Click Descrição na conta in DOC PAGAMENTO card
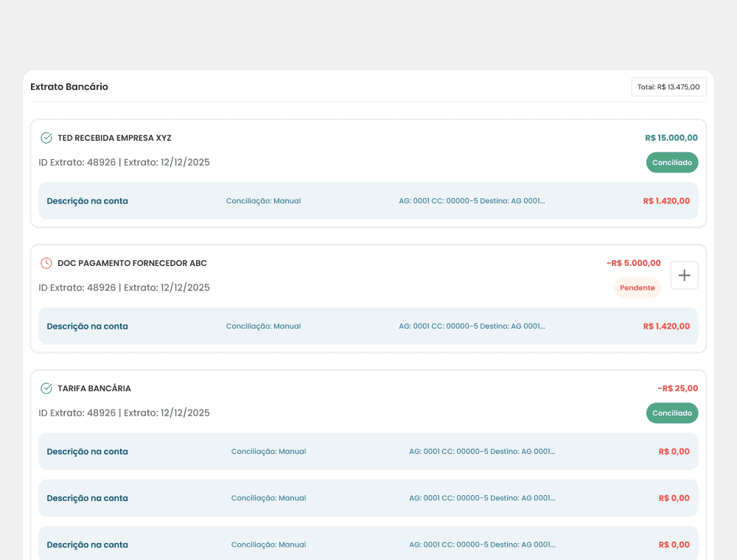Image resolution: width=737 pixels, height=560 pixels. tap(88, 326)
